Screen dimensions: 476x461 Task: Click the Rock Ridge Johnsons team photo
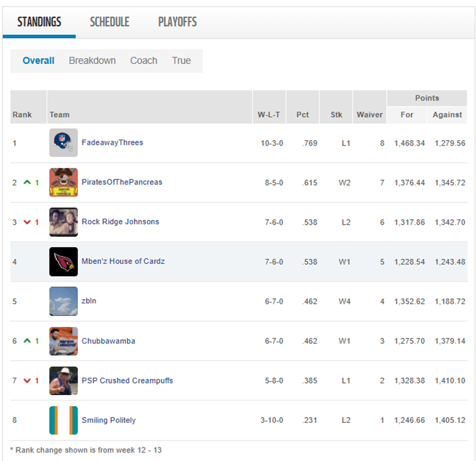[x=64, y=222]
